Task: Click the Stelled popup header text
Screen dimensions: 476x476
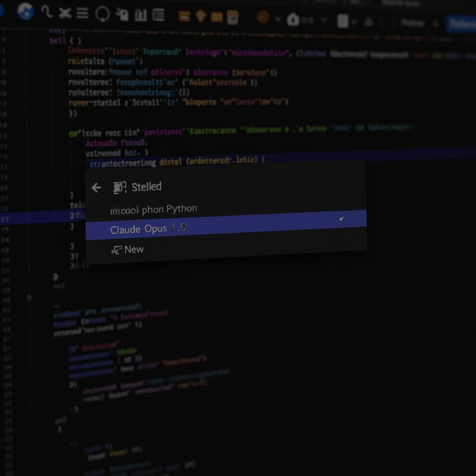Action: pos(146,187)
